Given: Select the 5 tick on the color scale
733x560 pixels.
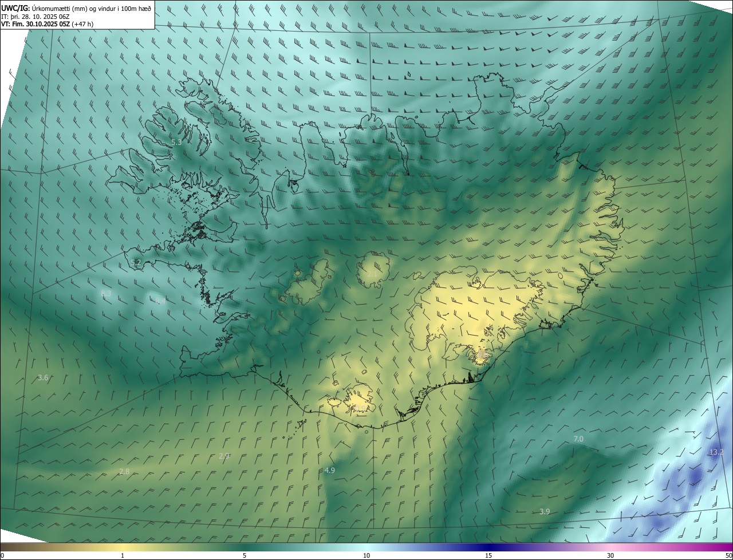Looking at the screenshot, I should [x=245, y=555].
